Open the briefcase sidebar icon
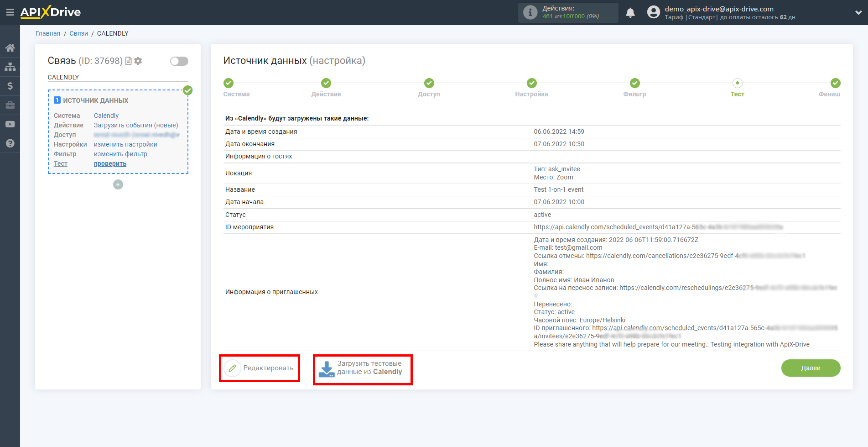Image resolution: width=868 pixels, height=447 pixels. click(x=10, y=105)
